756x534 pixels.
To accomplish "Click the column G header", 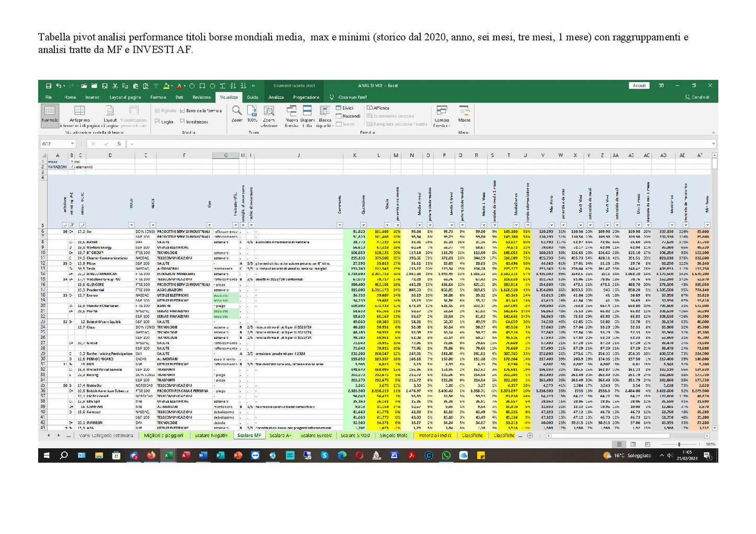I will point(225,155).
